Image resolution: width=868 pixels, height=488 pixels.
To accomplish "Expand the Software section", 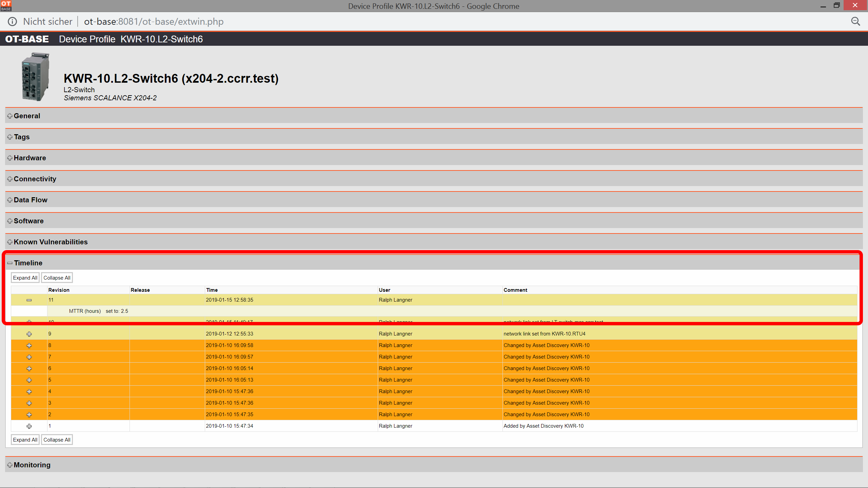I will [10, 221].
